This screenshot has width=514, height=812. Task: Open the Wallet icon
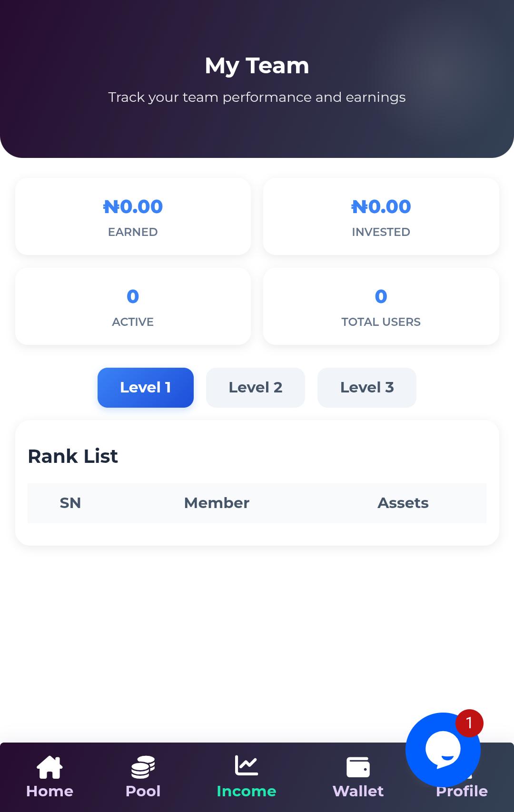tap(358, 767)
